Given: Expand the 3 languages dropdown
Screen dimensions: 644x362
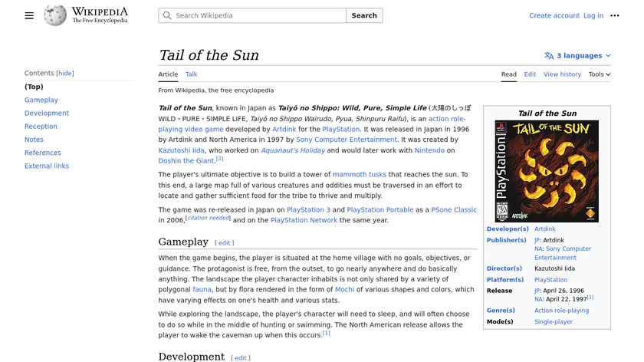Looking at the screenshot, I should click(x=578, y=55).
